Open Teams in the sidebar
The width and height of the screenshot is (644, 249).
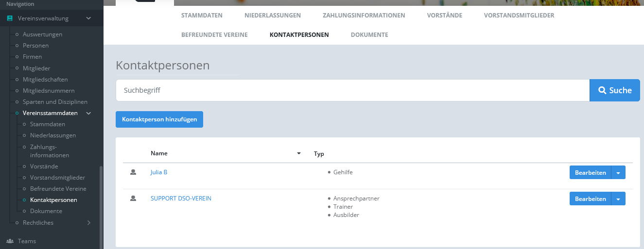point(27,241)
